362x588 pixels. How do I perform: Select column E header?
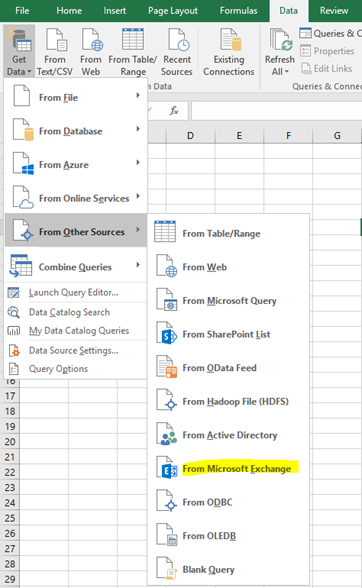click(x=239, y=135)
